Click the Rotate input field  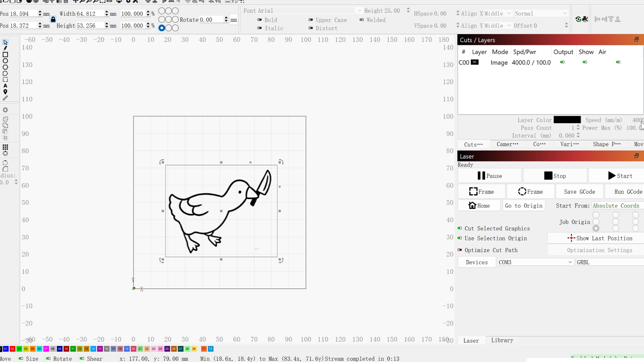click(211, 20)
